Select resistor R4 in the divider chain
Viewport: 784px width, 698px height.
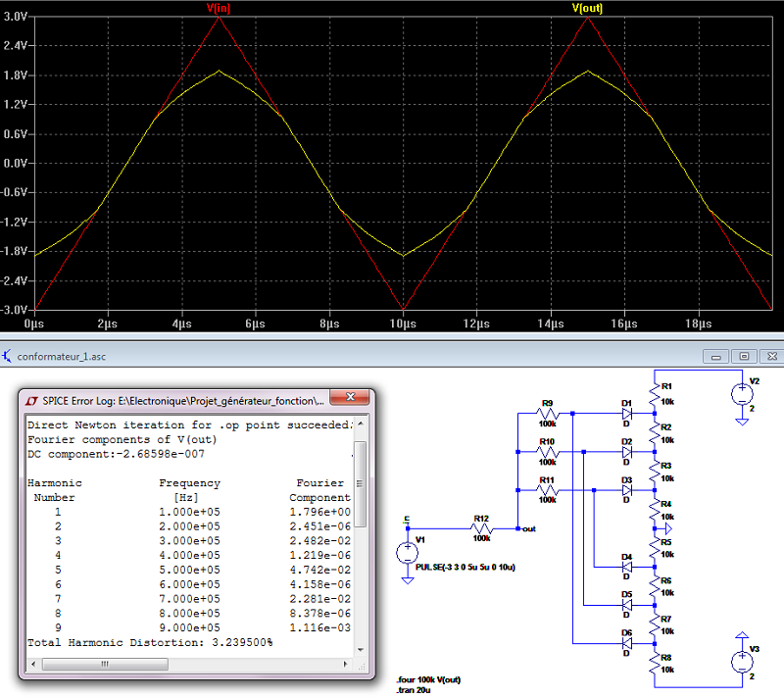click(655, 510)
